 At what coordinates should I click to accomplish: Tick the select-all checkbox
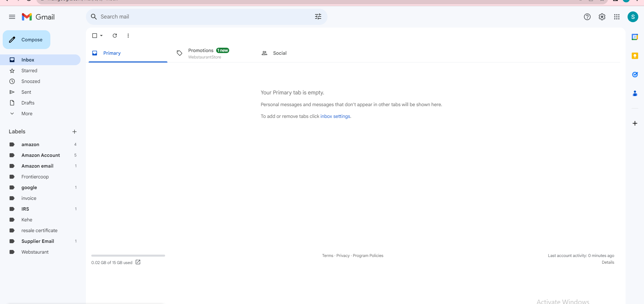click(x=95, y=36)
